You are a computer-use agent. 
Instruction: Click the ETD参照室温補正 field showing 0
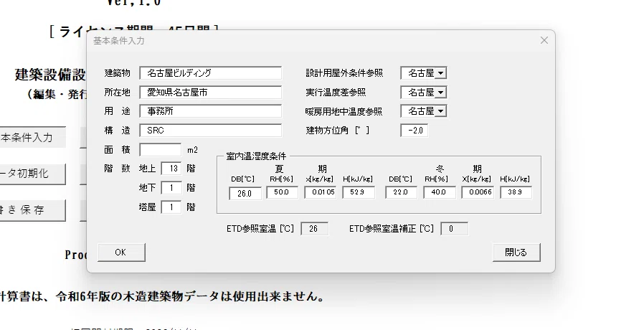point(454,229)
